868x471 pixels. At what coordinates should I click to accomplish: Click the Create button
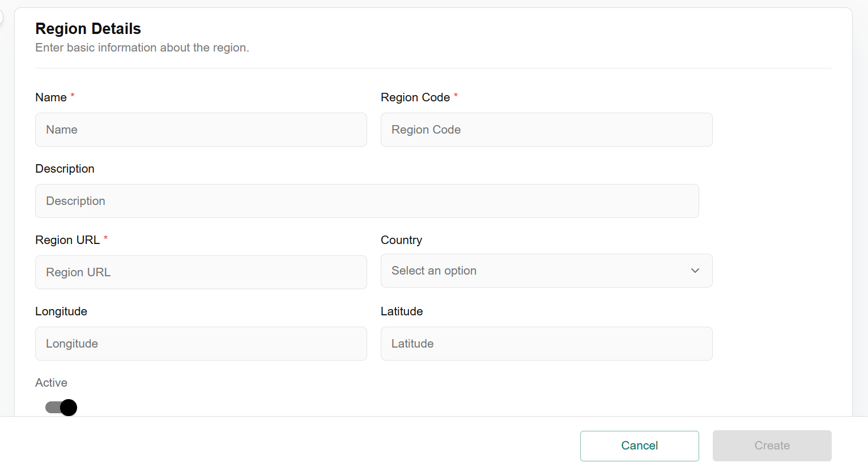(772, 446)
